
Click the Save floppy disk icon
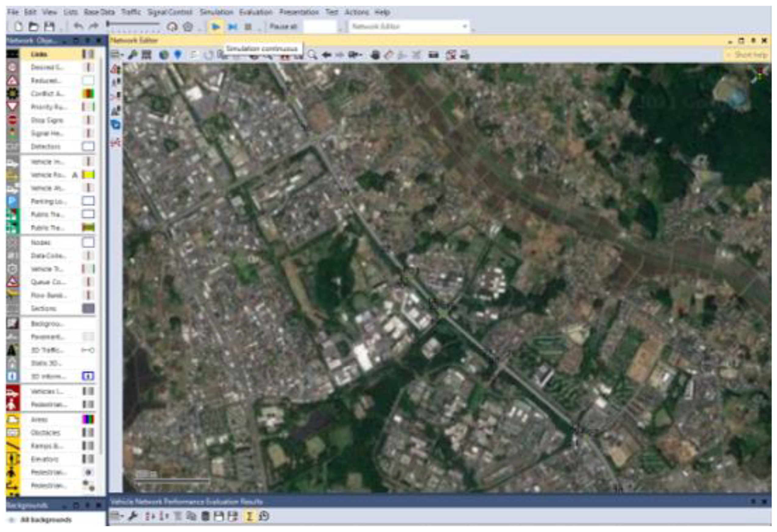click(x=49, y=27)
